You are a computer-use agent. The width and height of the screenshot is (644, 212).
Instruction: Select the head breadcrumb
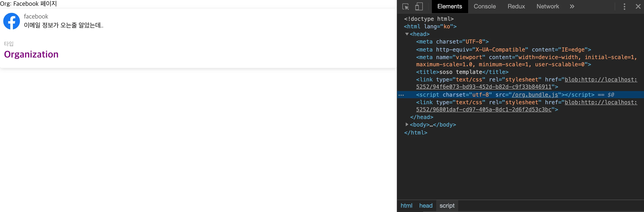click(x=426, y=205)
